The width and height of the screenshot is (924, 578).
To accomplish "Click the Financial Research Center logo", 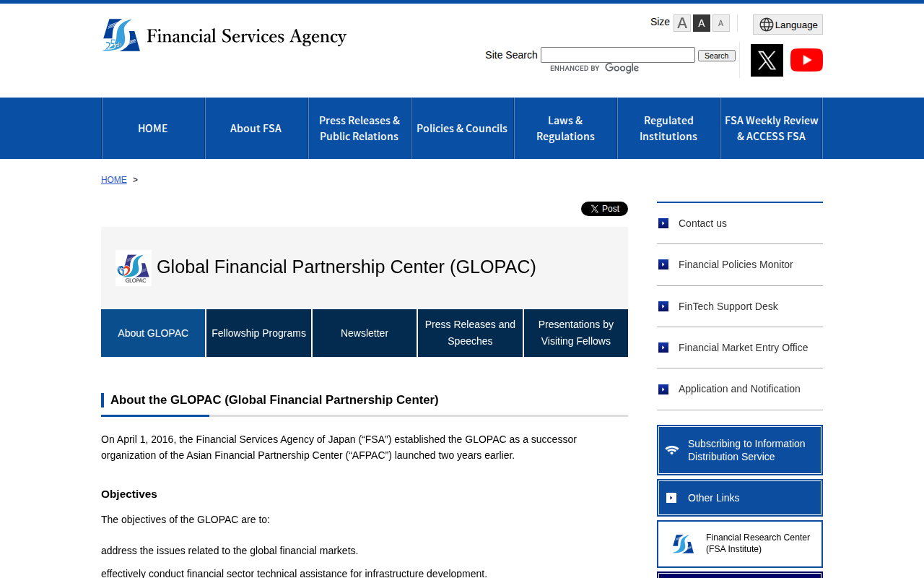I will tap(683, 544).
